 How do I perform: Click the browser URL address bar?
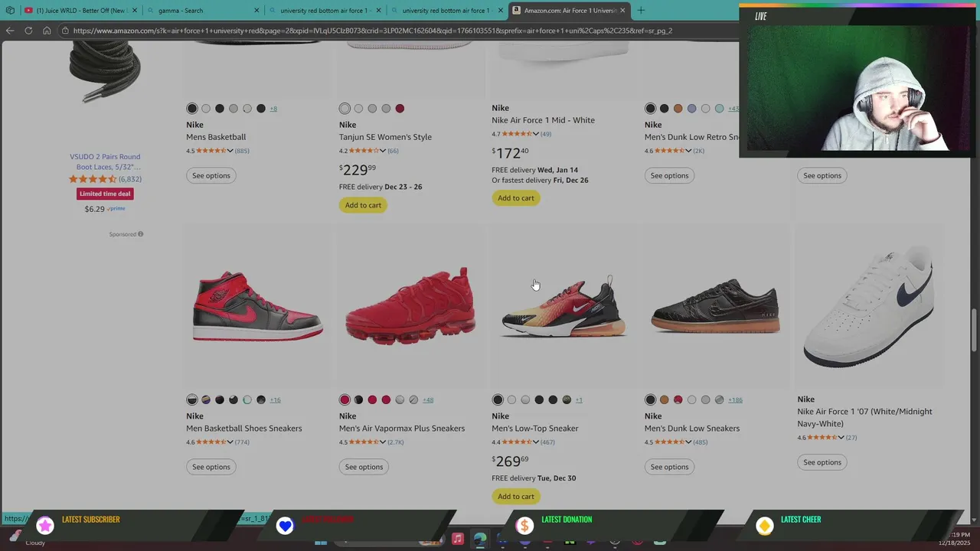pos(398,31)
